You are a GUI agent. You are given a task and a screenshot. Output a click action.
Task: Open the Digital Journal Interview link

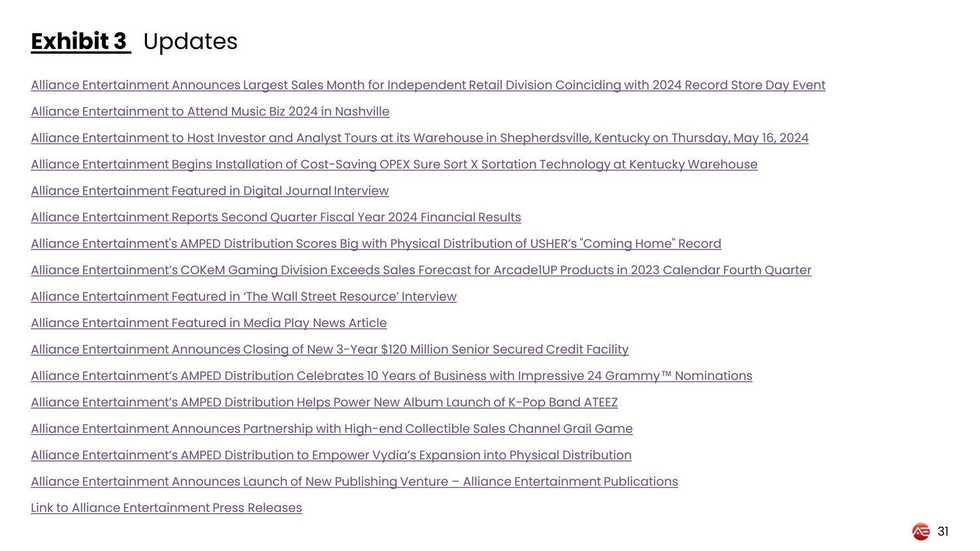(x=210, y=191)
